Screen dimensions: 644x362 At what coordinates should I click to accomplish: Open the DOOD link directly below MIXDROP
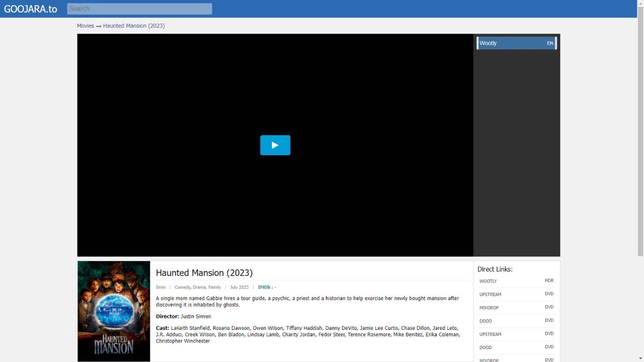(516, 321)
